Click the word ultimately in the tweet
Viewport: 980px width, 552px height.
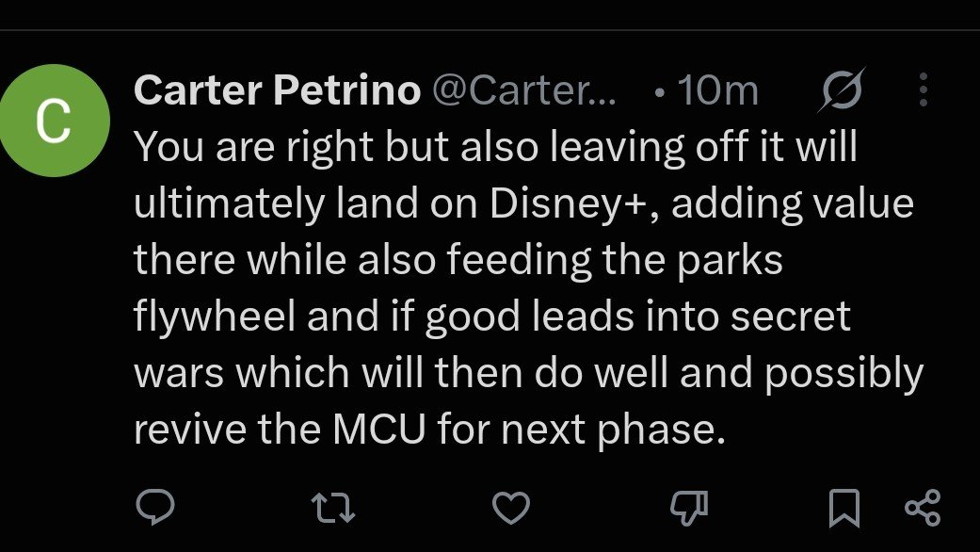230,204
